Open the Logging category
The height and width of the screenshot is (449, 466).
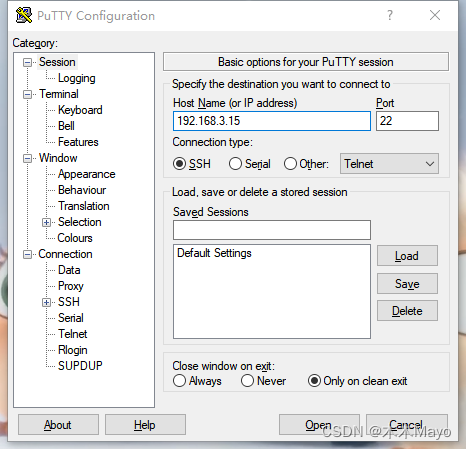coord(77,78)
